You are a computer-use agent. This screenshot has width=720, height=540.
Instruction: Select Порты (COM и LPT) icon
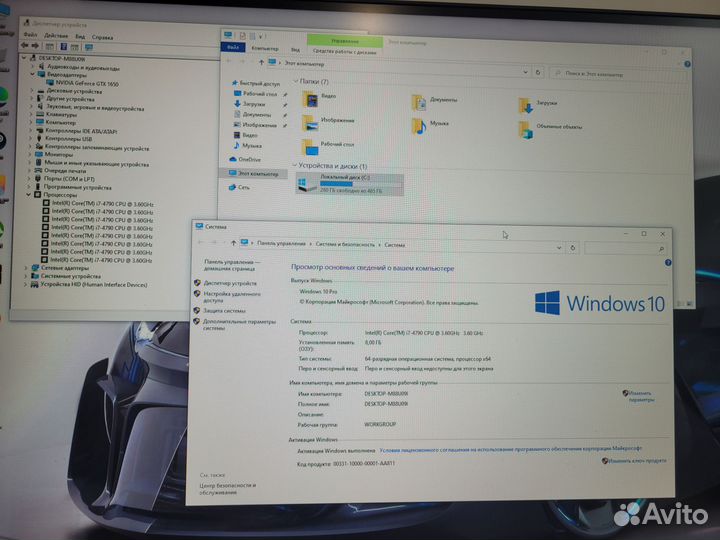tap(39, 179)
